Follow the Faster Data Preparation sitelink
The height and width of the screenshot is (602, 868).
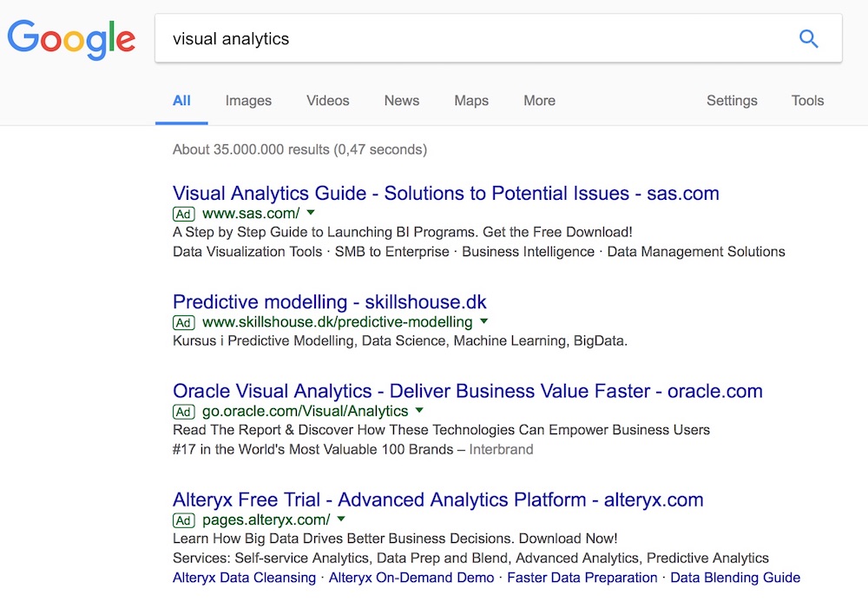point(582,578)
